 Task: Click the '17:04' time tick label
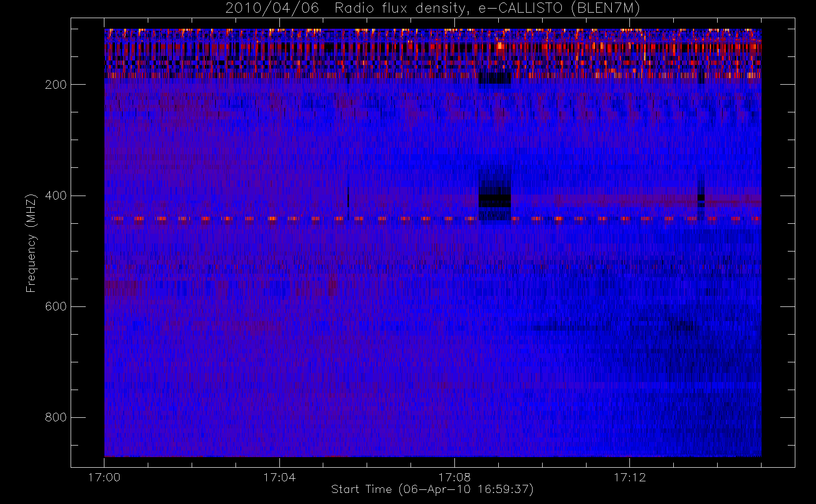tap(279, 477)
